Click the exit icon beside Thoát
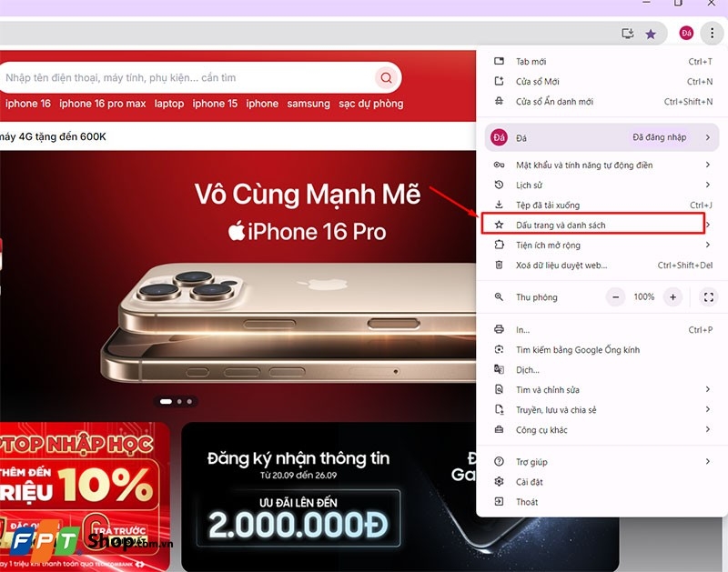 click(499, 501)
